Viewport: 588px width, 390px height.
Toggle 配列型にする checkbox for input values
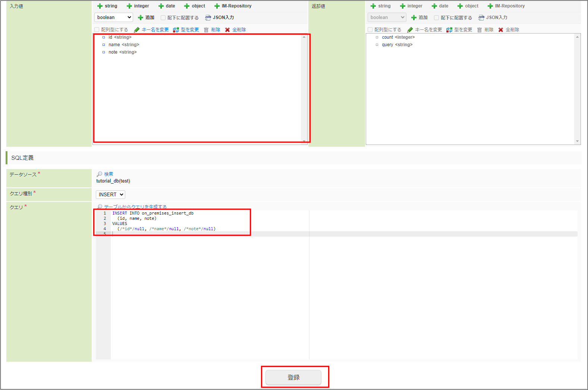point(97,30)
